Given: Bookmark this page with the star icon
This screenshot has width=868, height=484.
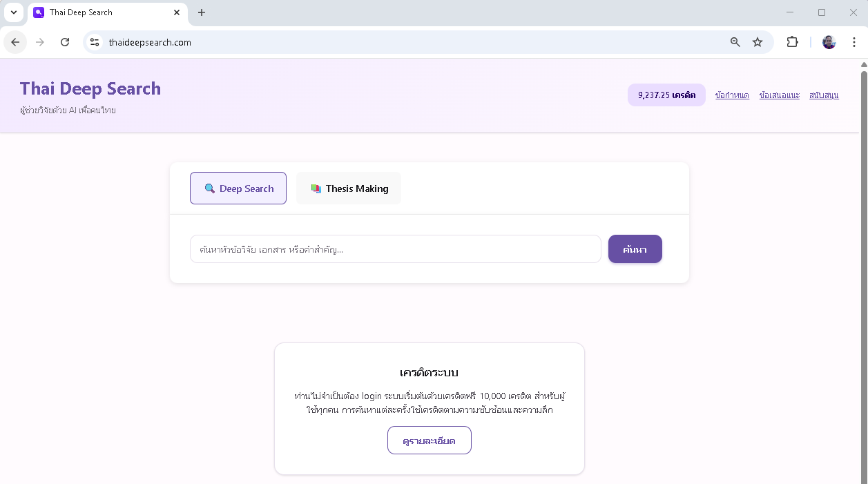Looking at the screenshot, I should tap(758, 42).
